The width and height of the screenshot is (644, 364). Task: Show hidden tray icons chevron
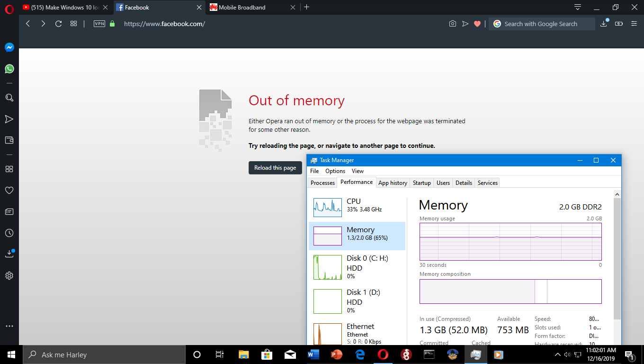(558, 355)
